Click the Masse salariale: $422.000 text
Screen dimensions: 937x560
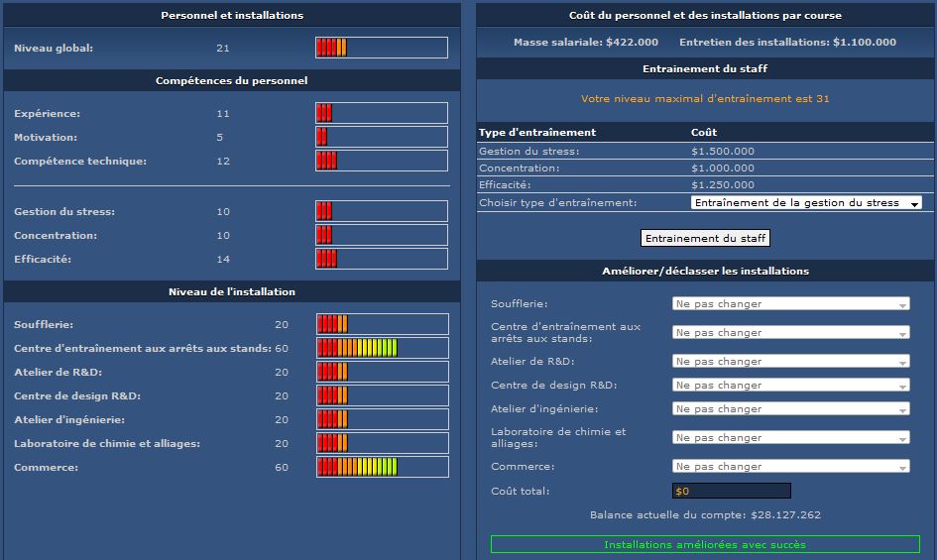586,42
